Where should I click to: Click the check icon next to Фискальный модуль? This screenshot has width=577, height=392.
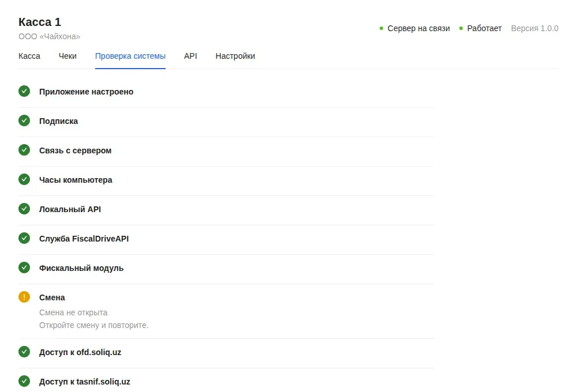24,267
